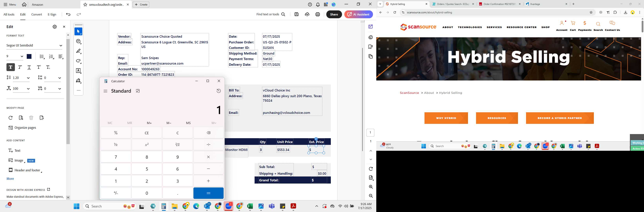Open text alignment dropdown
The image size is (644, 212).
coord(61,57)
